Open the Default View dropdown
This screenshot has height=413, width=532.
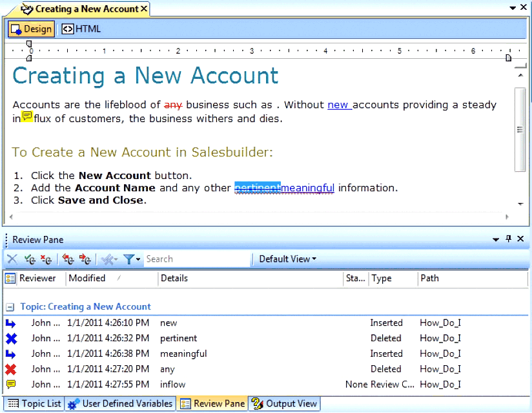(287, 259)
